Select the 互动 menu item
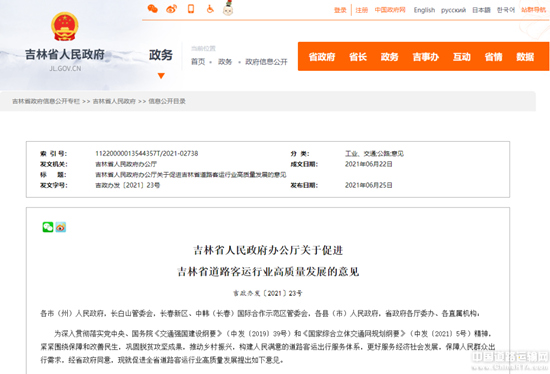This screenshot has width=550, height=374. tap(462, 57)
